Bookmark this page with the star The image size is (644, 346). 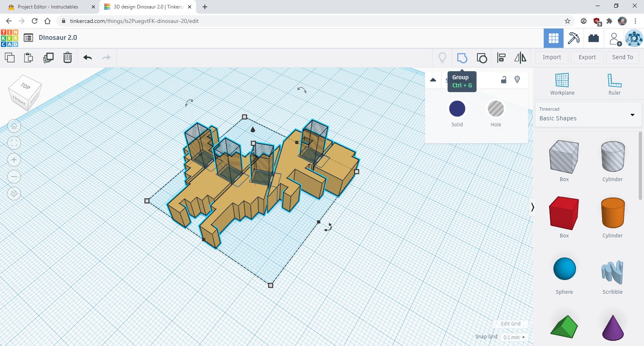(568, 21)
